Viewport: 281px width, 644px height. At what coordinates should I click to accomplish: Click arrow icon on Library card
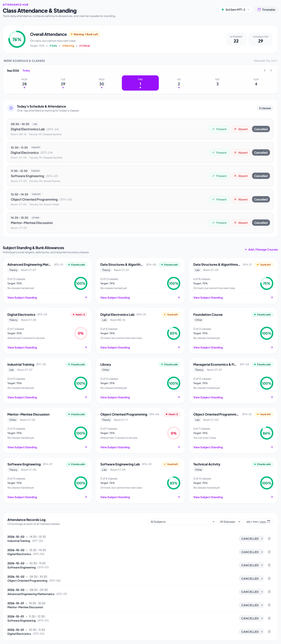coord(179,397)
